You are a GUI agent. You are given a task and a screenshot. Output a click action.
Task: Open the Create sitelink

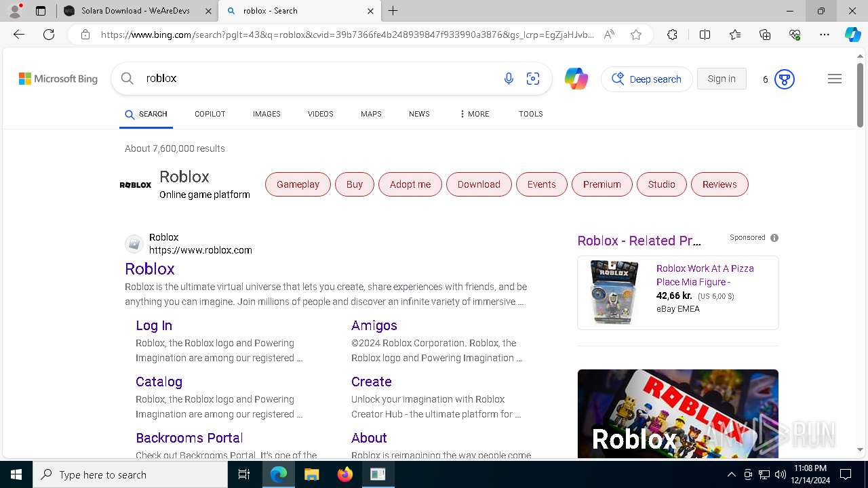click(372, 382)
